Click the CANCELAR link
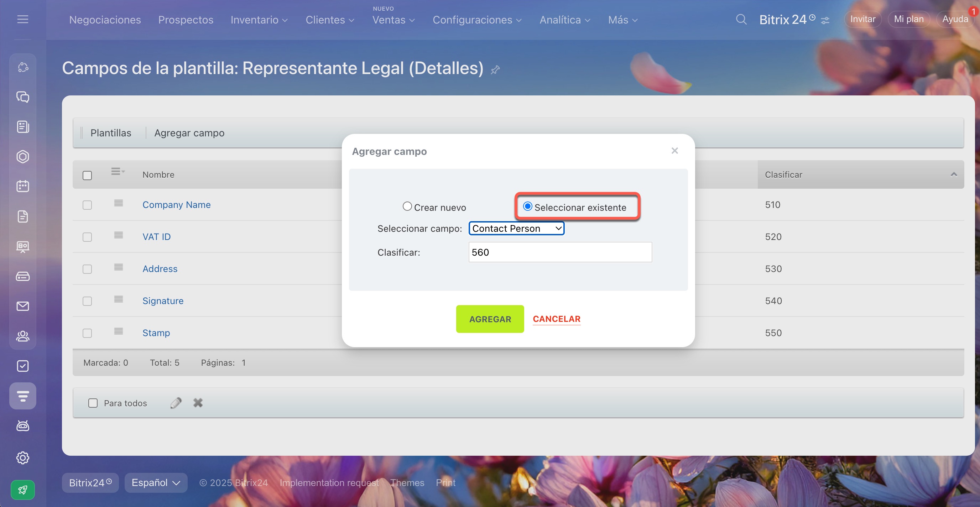Image resolution: width=980 pixels, height=507 pixels. [x=557, y=319]
